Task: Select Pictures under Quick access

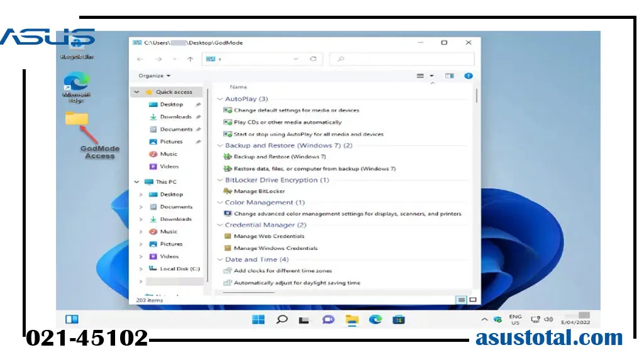Action: (171, 142)
